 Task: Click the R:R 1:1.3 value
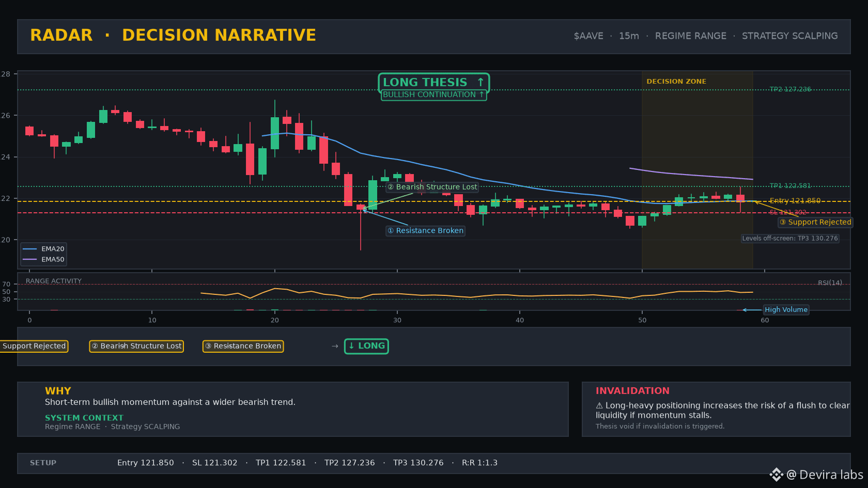[x=480, y=463]
